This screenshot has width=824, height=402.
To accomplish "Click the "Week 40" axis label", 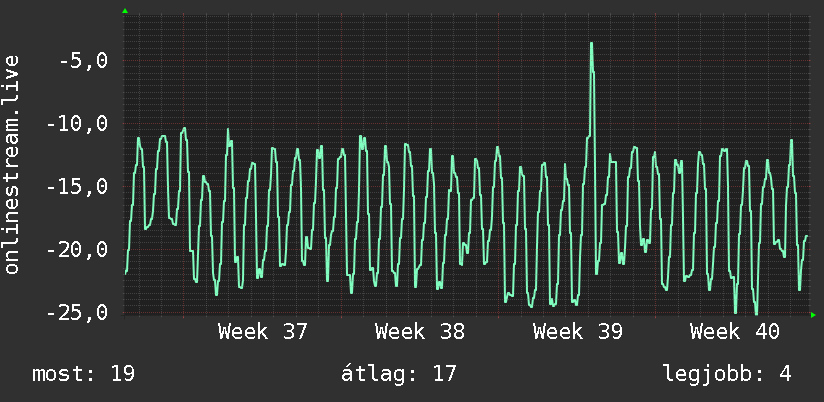I will [735, 332].
